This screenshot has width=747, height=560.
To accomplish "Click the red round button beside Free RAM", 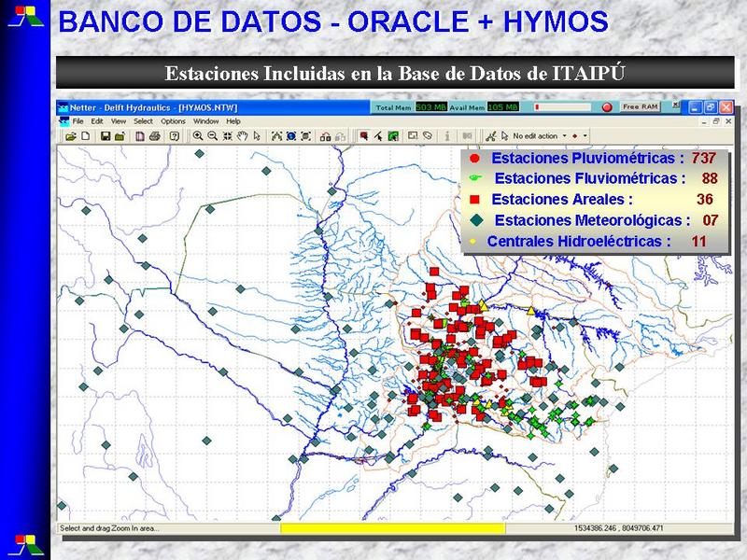I will (x=607, y=107).
